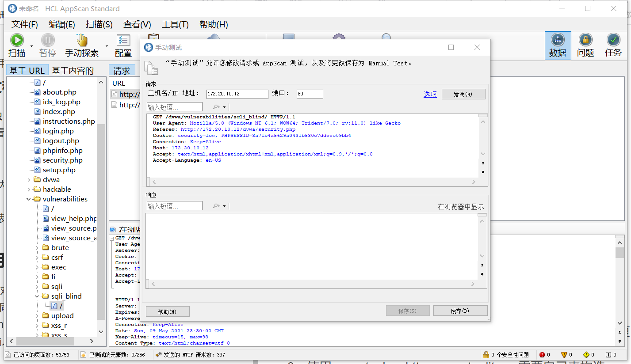Open 手动探索 manual explore hand icon

[82, 41]
